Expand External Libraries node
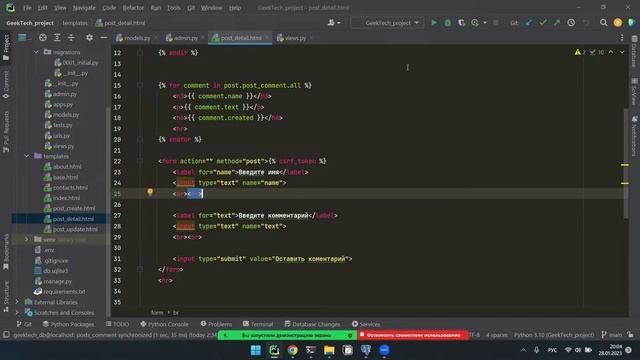Image resolution: width=640 pixels, height=360 pixels. point(17,302)
